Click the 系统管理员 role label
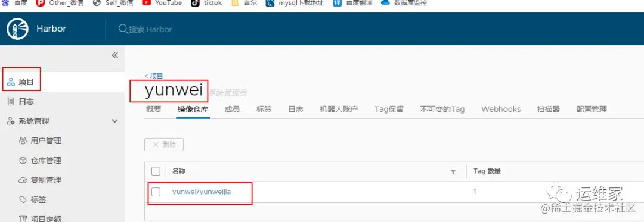644x222 pixels. click(x=228, y=93)
